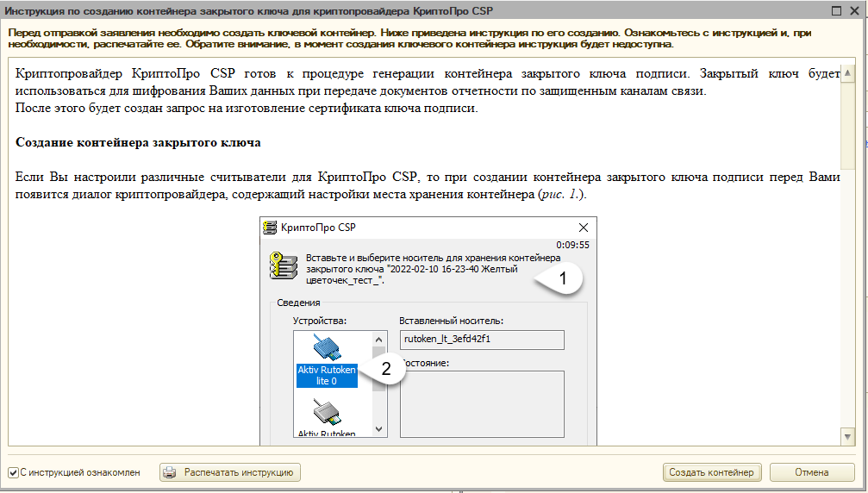The width and height of the screenshot is (868, 493).
Task: Toggle the 'С инструкцией ознакомлен' checkbox
Action: click(13, 472)
